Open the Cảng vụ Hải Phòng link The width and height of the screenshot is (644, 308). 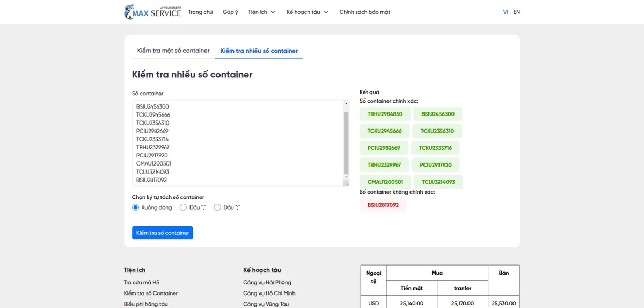coord(267,282)
